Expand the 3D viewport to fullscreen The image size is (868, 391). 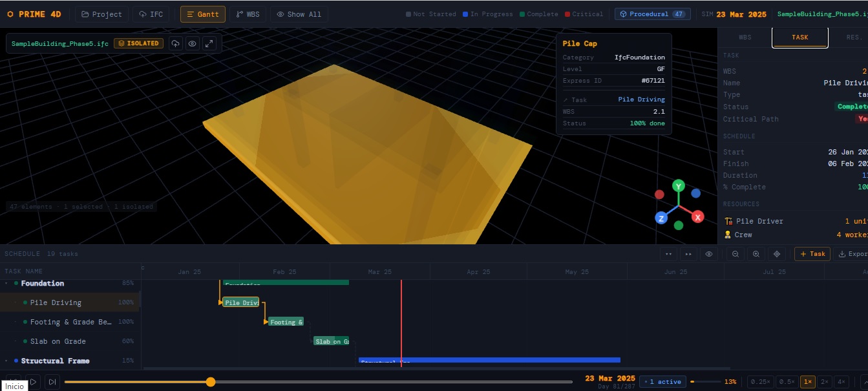[209, 43]
